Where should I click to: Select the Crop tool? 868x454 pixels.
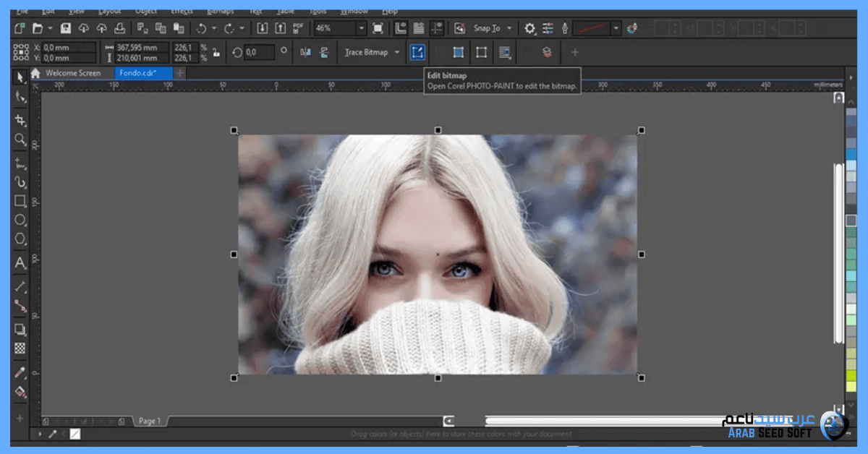tap(20, 120)
